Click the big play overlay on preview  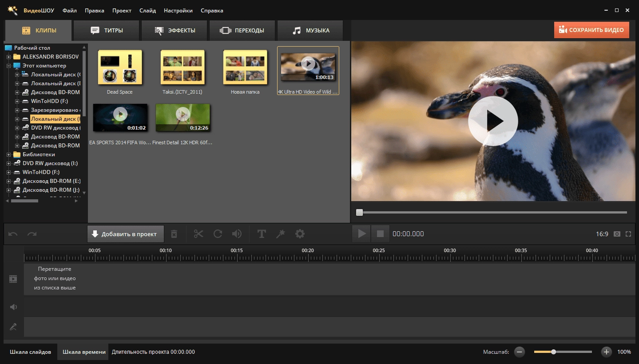[493, 121]
